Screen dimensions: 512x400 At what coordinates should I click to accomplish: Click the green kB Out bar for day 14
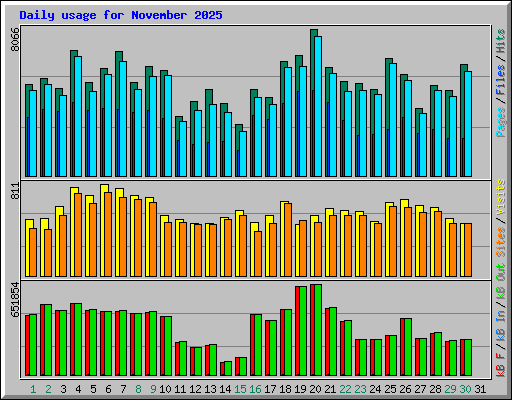tap(228, 369)
